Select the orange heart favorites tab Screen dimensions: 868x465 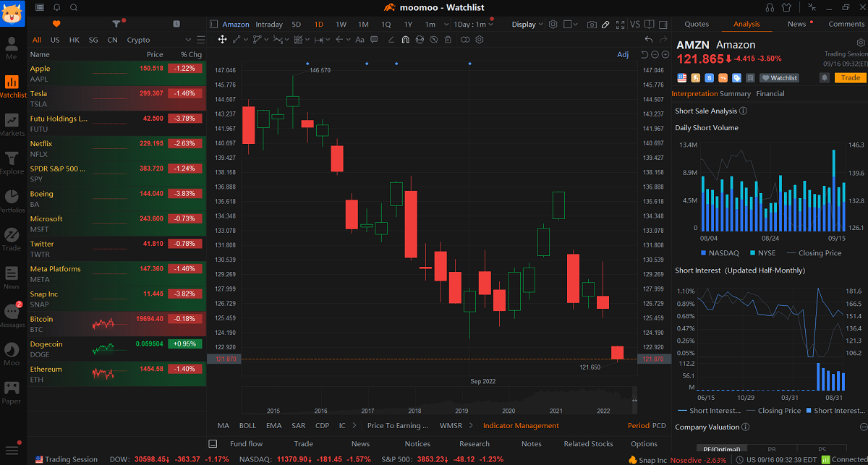pyautogui.click(x=56, y=24)
